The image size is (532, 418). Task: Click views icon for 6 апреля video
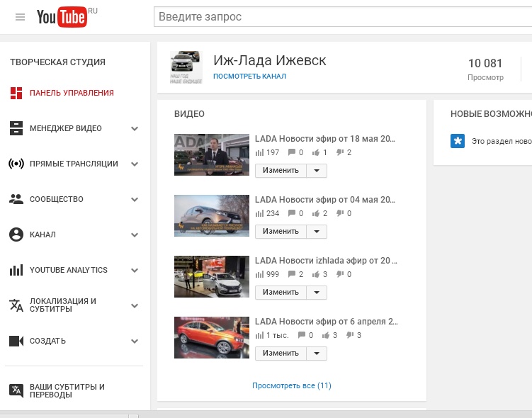(x=259, y=335)
